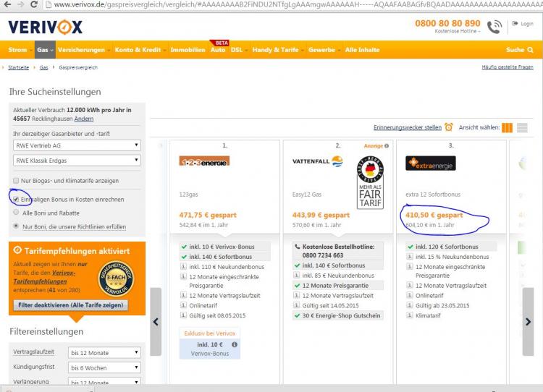Viewport: 543px width, 392px height.
Task: Go to Startseite breadcrumb
Action: click(x=19, y=67)
